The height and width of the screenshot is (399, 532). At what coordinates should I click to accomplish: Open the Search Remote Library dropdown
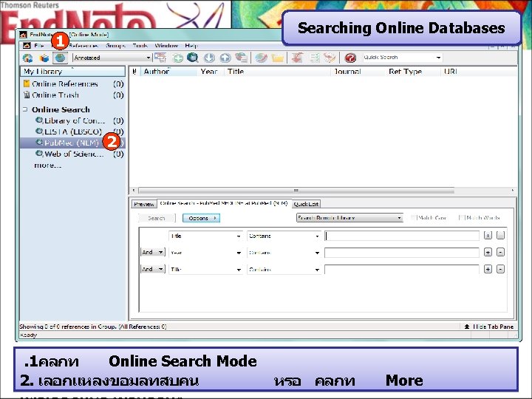point(349,218)
